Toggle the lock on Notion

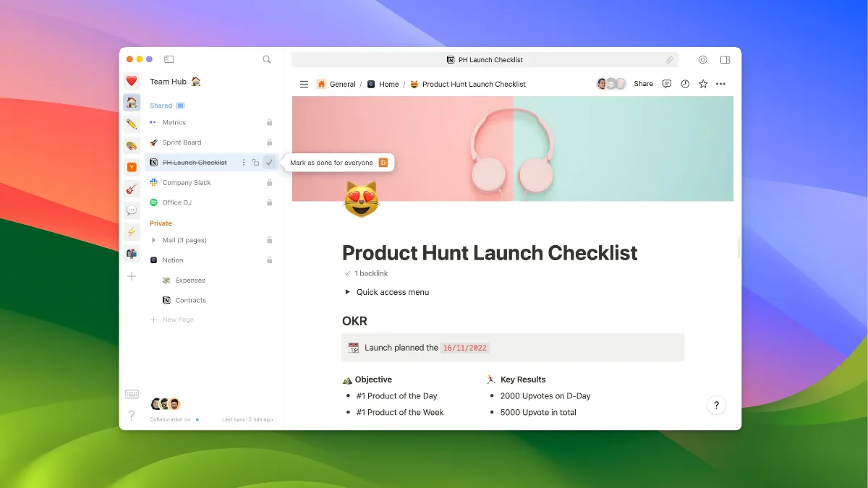pos(269,260)
